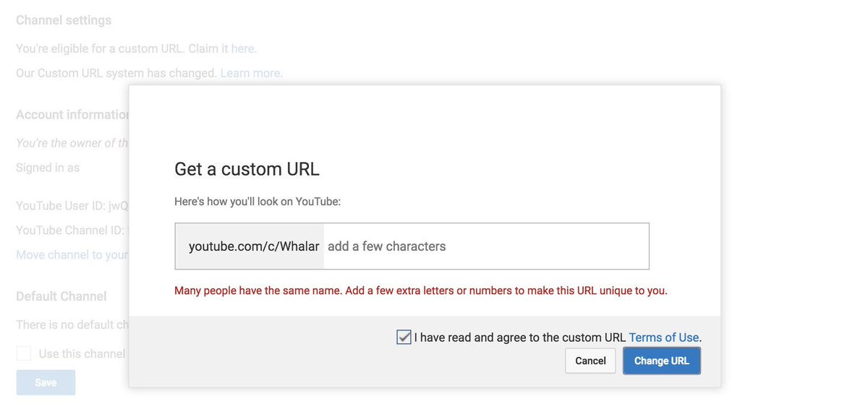Uncheck the agree to Terms of Use checkbox
This screenshot has height=417, width=868.
point(404,337)
